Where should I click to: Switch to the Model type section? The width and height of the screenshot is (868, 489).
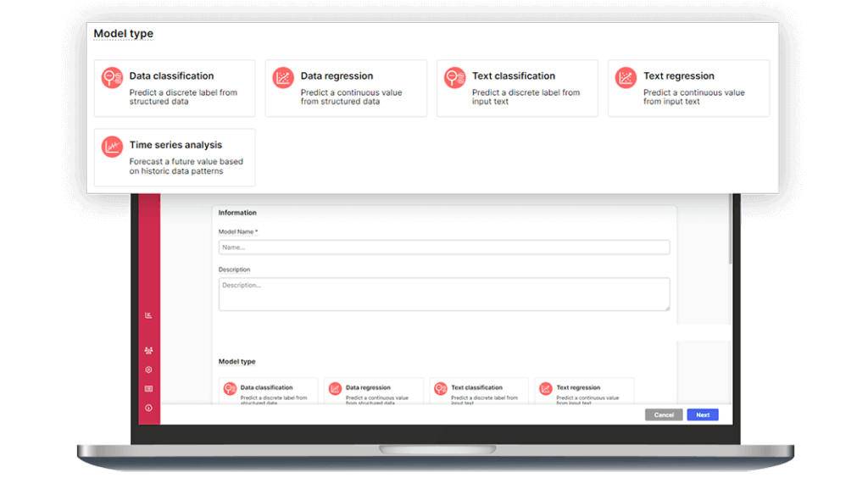click(x=238, y=360)
